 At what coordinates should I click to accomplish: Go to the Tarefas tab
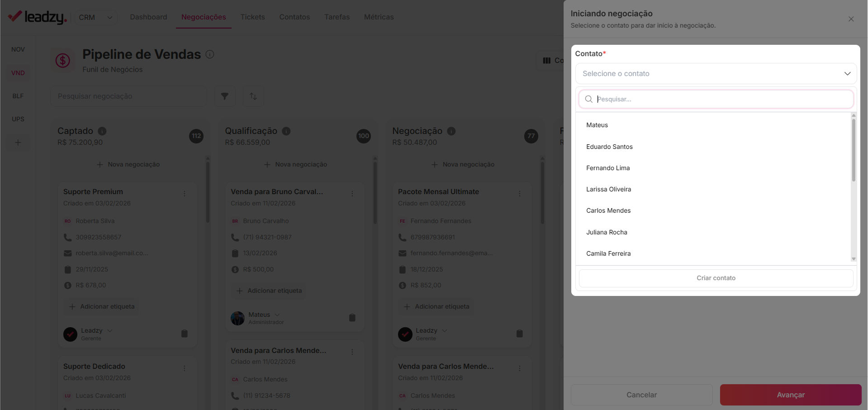point(337,17)
